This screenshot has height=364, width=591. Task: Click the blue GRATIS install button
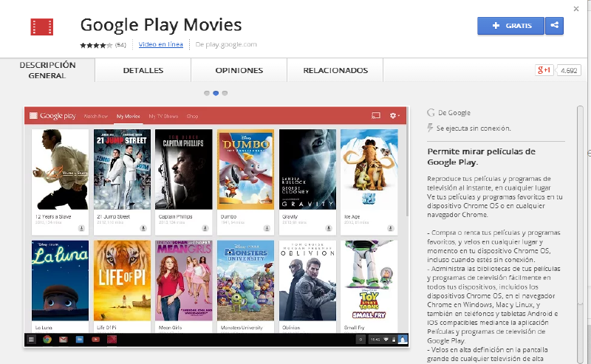click(x=510, y=26)
